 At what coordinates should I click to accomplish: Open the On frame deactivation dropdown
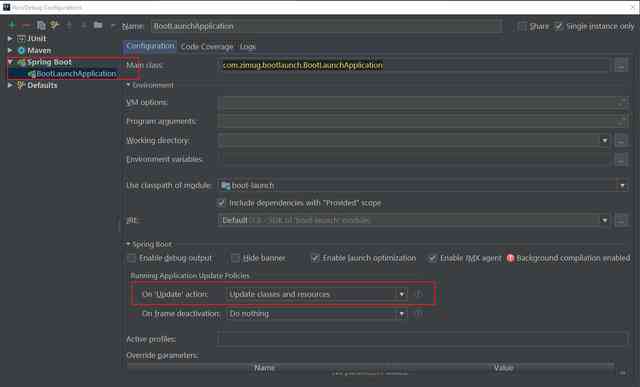pyautogui.click(x=402, y=314)
